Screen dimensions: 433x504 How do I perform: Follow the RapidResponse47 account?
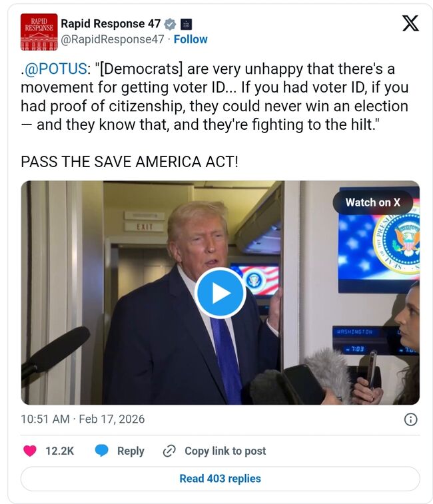191,39
